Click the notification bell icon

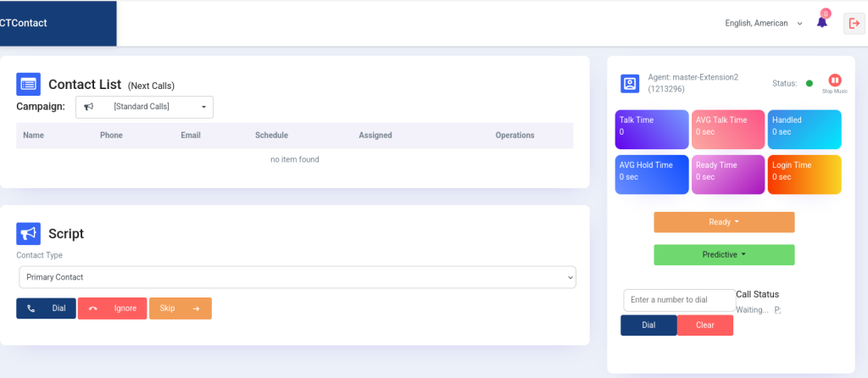coord(821,23)
